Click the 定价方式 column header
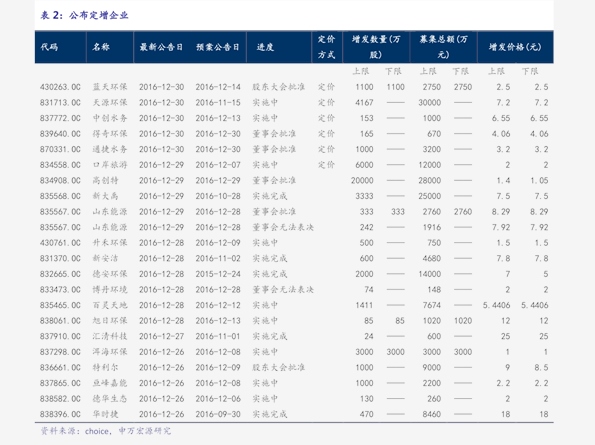The height and width of the screenshot is (445, 595). pyautogui.click(x=326, y=47)
